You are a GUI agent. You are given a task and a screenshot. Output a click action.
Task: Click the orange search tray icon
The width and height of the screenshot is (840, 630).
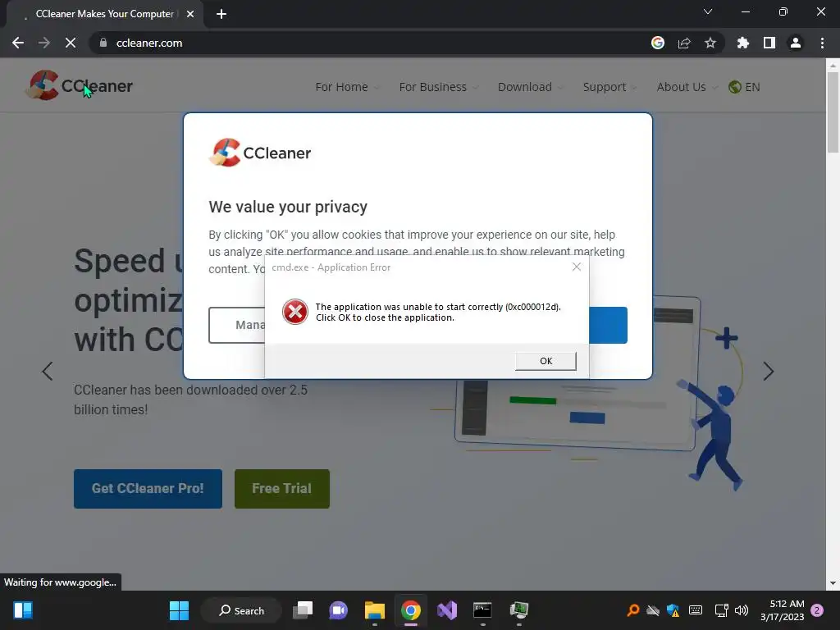632,610
